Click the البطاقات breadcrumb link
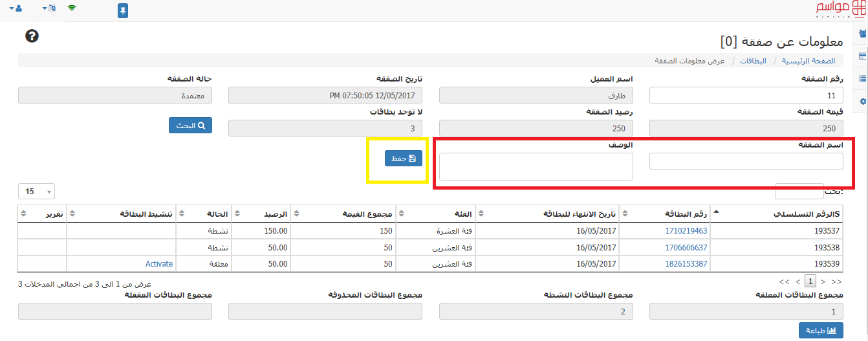Image resolution: width=868 pixels, height=341 pixels. [754, 61]
